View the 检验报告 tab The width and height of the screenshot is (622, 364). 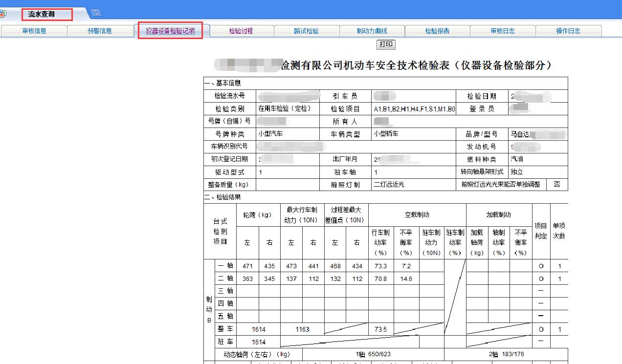[x=437, y=31]
